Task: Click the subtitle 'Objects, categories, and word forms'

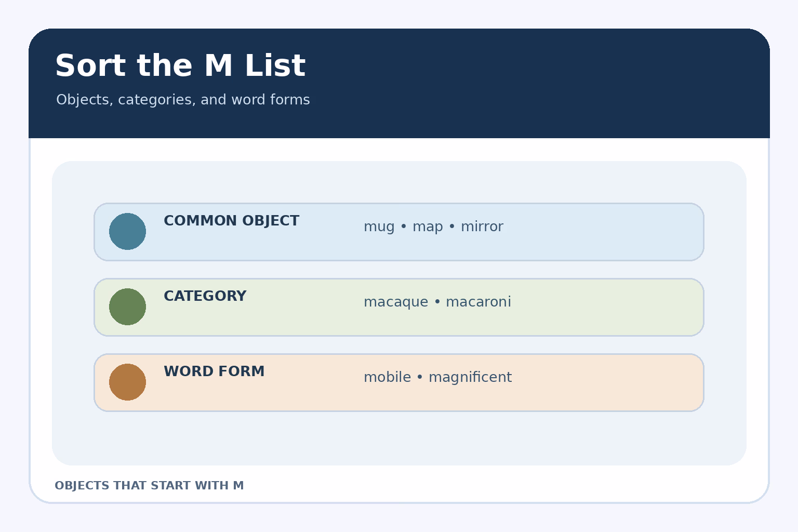Action: 183,100
